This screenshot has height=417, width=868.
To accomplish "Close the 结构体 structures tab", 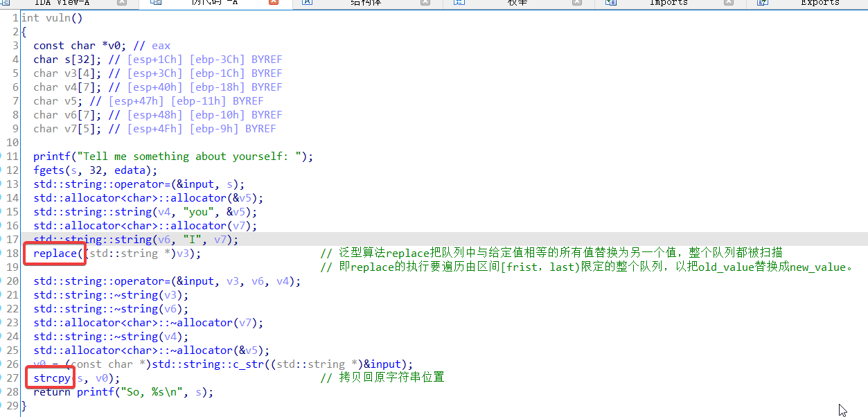I will [425, 3].
